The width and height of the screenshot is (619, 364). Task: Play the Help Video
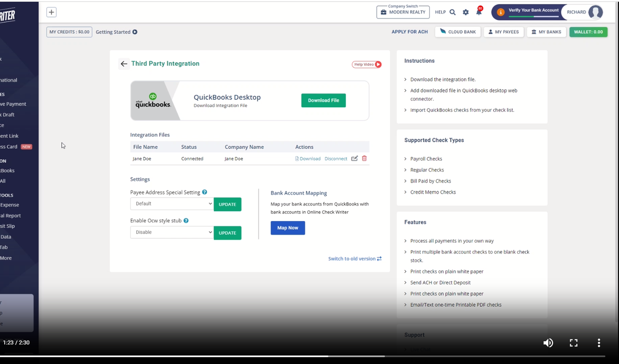pos(366,64)
